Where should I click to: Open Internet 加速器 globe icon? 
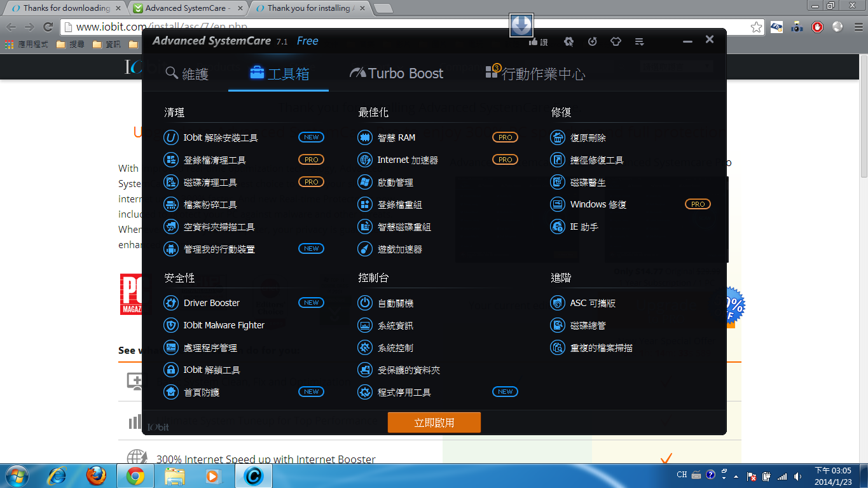click(x=364, y=160)
